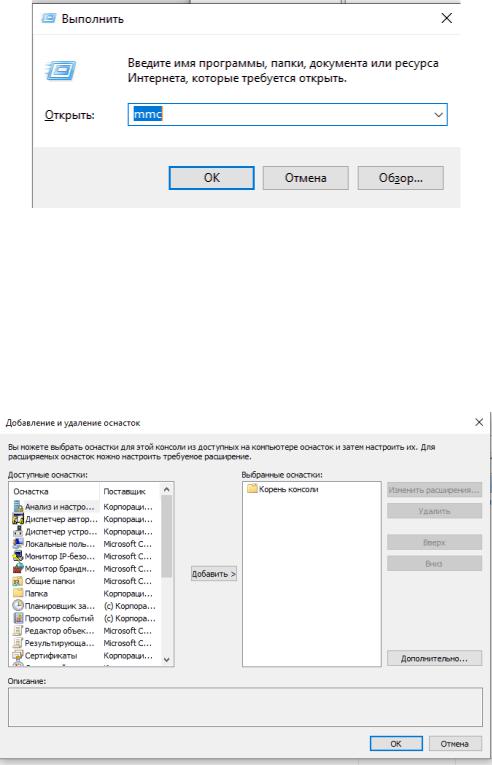The height and width of the screenshot is (765, 492).
Task: Click the Вниз button
Action: [x=434, y=563]
